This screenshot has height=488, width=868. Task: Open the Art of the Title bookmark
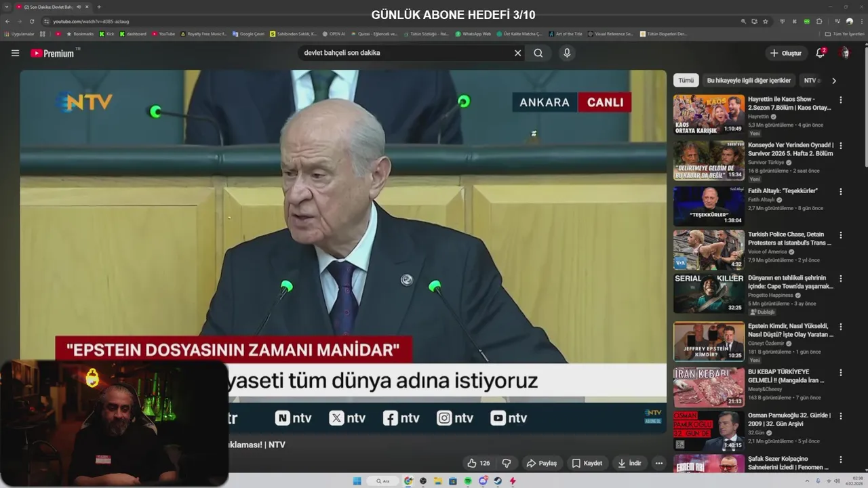tap(566, 33)
